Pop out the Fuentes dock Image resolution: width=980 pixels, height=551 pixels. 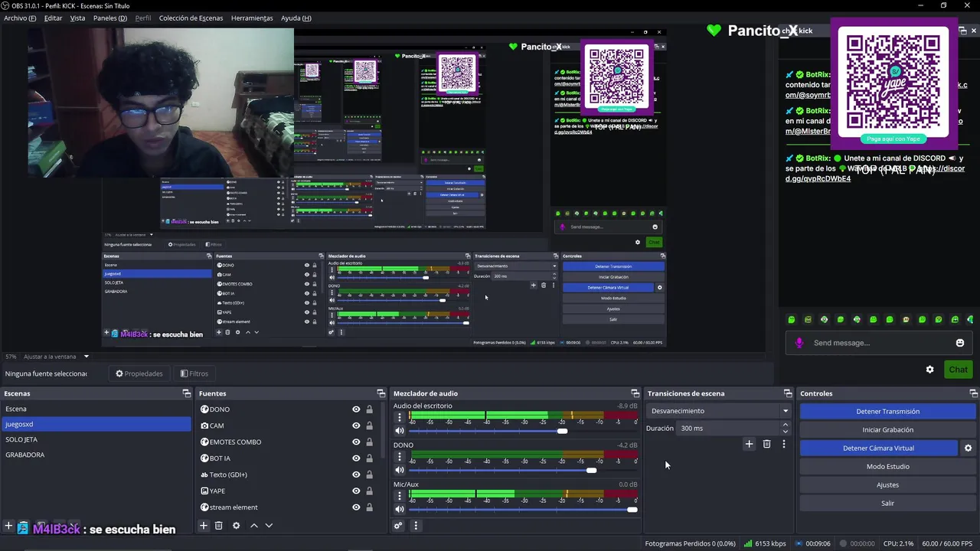click(381, 393)
